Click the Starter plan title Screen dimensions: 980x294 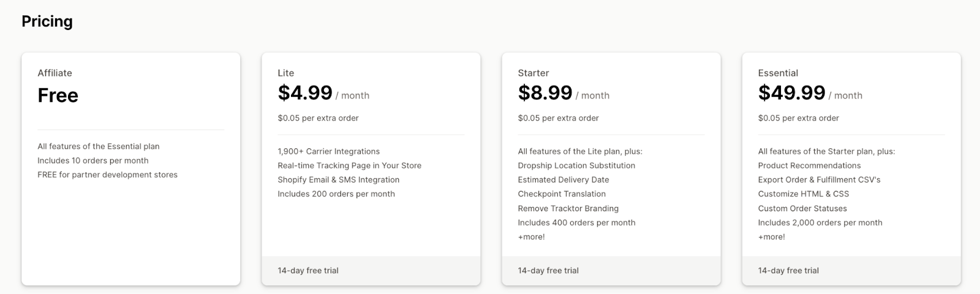(533, 73)
